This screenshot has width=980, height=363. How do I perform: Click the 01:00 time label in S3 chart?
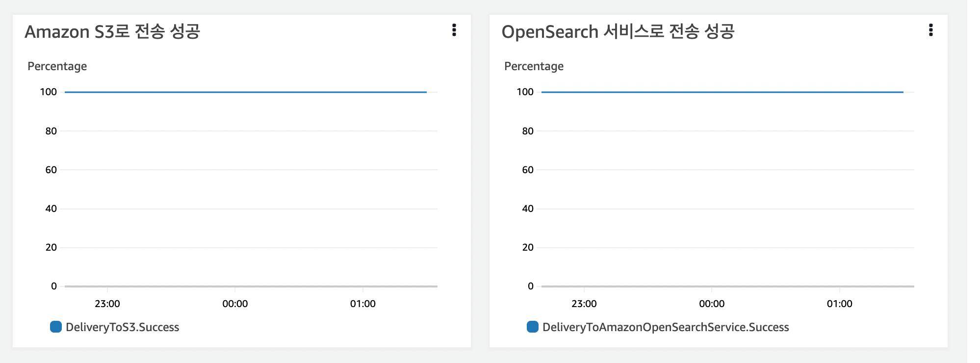coord(363,304)
